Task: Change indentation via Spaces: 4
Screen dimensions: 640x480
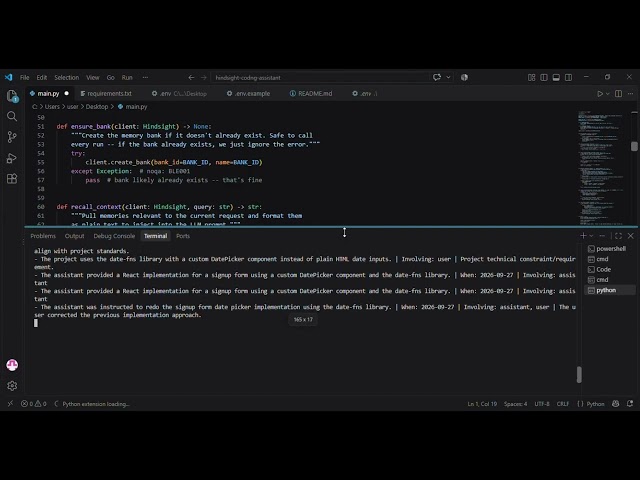Action: tap(515, 404)
